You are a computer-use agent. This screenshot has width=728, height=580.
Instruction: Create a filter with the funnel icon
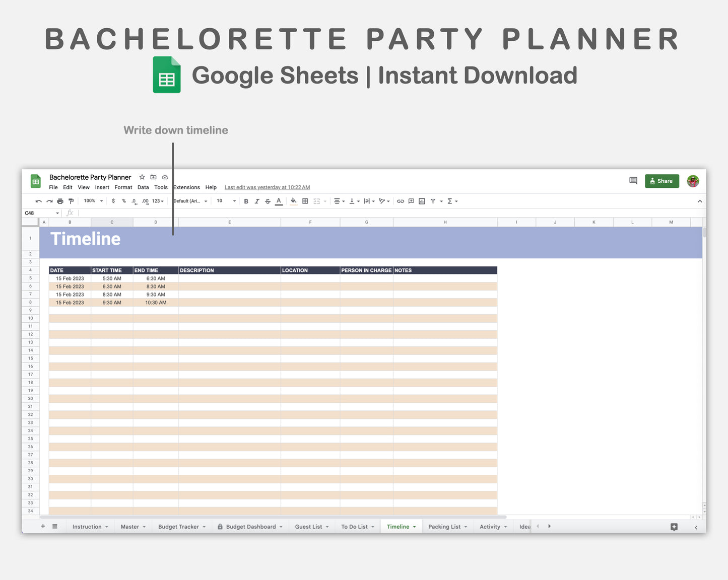pyautogui.click(x=433, y=201)
